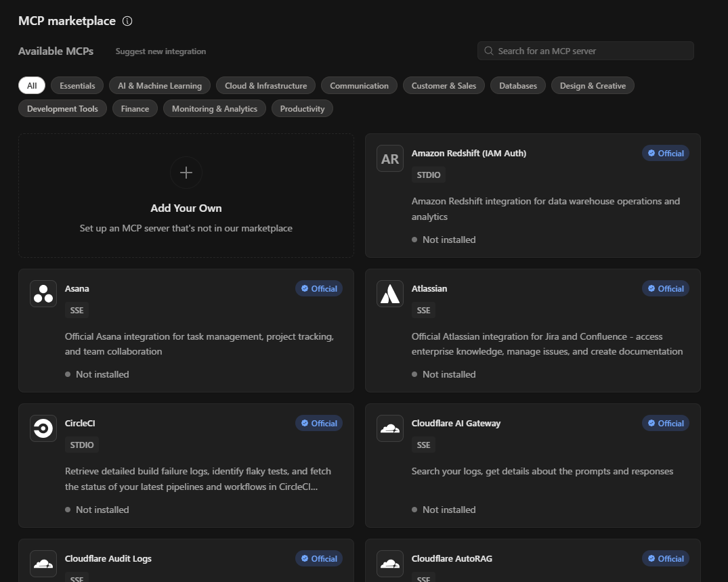Click the MCP server search field

click(586, 51)
